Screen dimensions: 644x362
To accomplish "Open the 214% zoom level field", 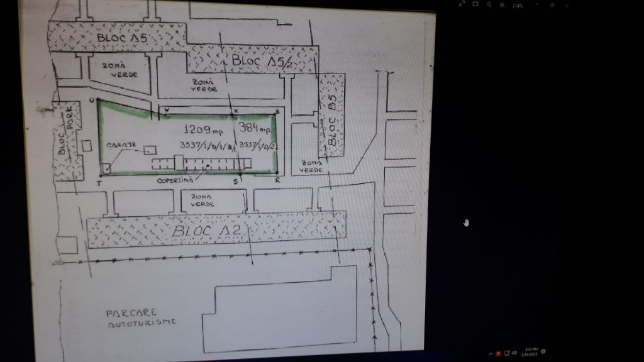I will click(x=518, y=5).
